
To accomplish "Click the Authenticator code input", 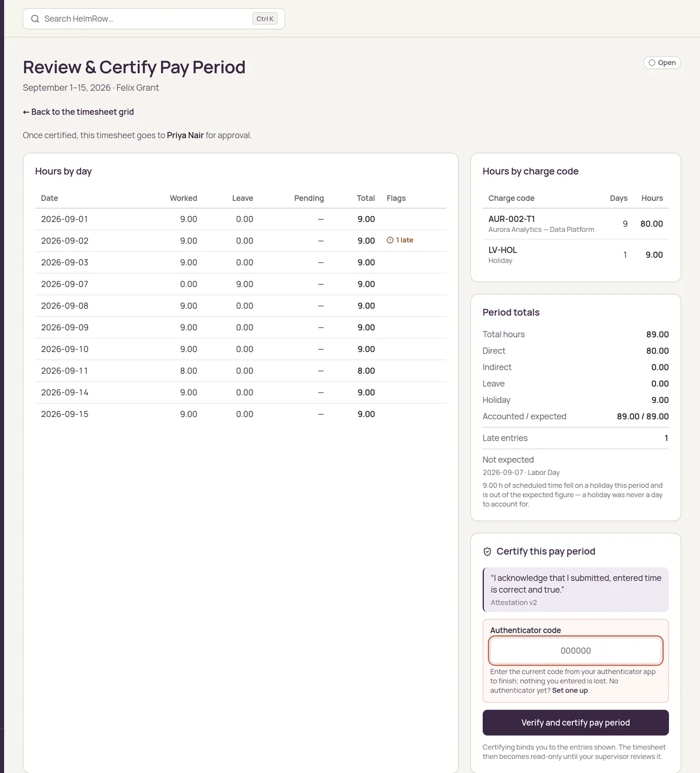I will click(576, 651).
